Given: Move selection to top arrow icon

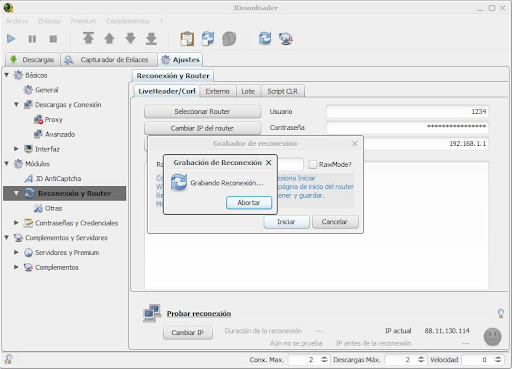Looking at the screenshot, I should [88, 38].
